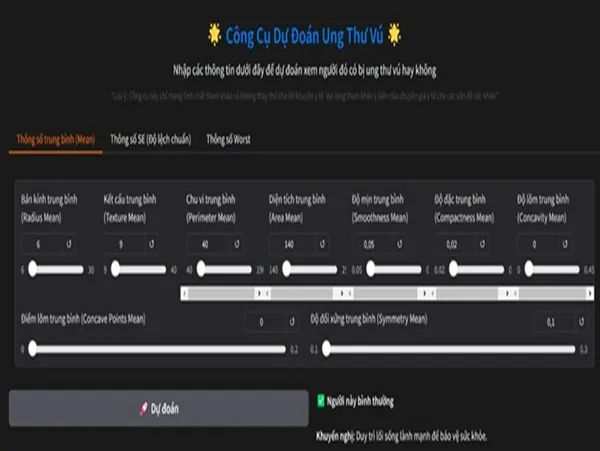Click the 'Dự đoán' predict button

point(158,409)
